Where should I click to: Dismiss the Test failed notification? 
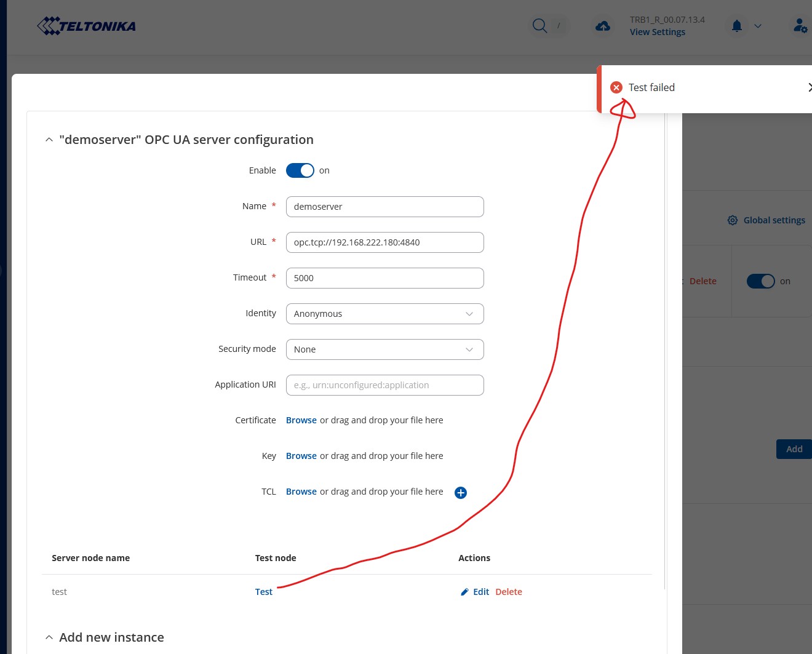pyautogui.click(x=810, y=87)
